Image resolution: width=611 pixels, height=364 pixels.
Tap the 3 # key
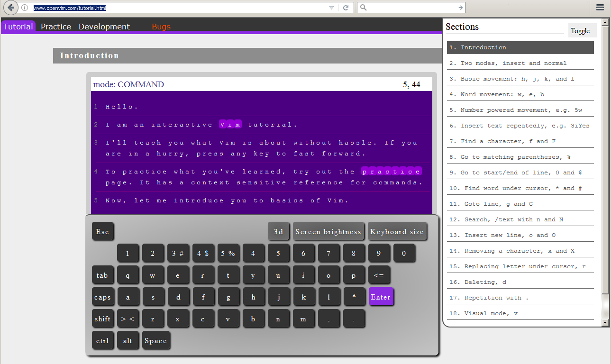pos(178,253)
